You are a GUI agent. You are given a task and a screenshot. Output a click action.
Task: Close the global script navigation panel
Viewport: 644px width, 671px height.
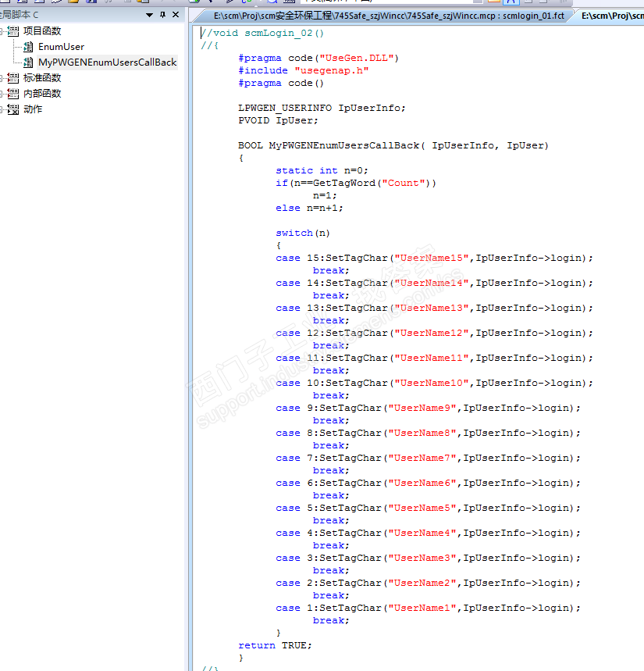tap(176, 15)
